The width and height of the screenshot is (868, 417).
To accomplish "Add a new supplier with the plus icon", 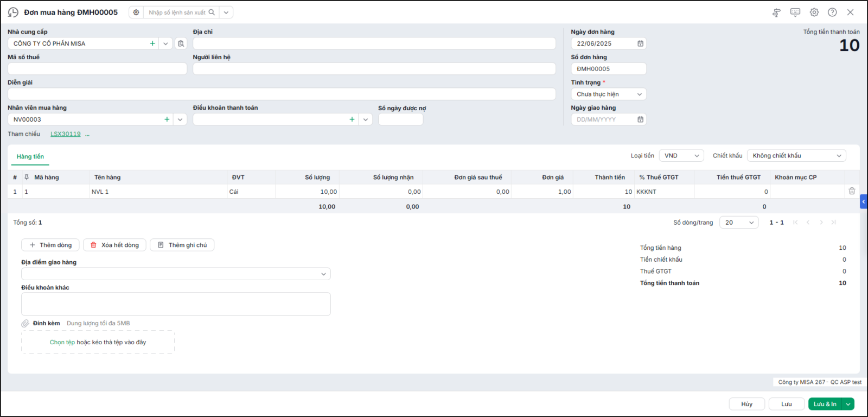I will pyautogui.click(x=152, y=43).
